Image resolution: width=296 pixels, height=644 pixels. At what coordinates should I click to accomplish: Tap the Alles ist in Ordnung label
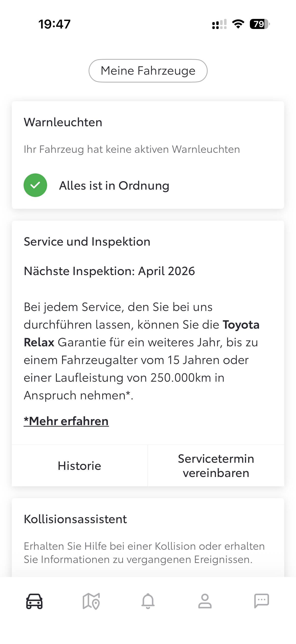click(114, 185)
